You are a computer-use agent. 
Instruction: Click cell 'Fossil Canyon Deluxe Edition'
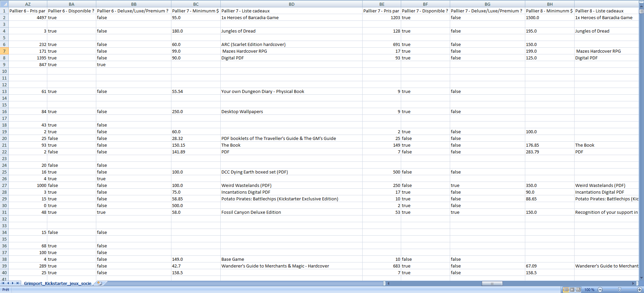click(x=291, y=212)
